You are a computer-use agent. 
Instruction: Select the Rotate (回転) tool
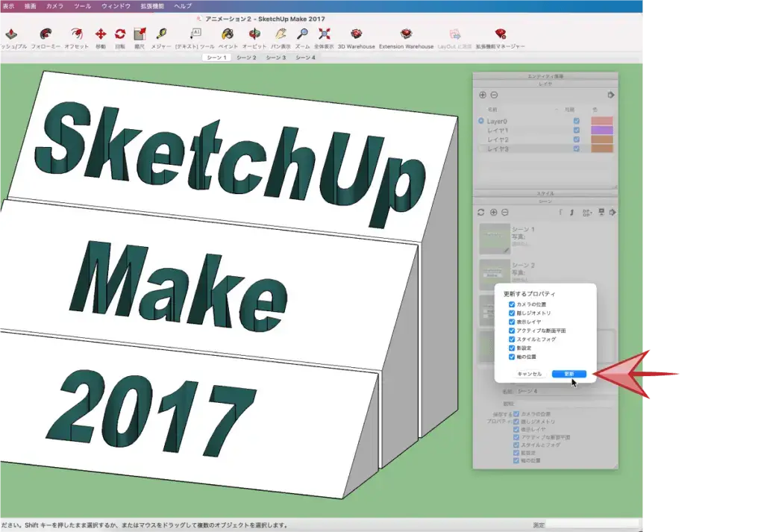[x=120, y=34]
